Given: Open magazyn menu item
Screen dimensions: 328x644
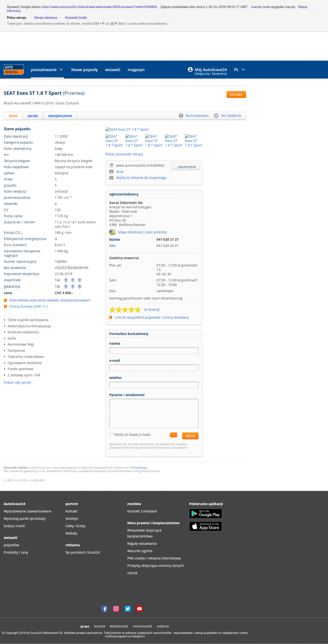Looking at the screenshot, I should pyautogui.click(x=136, y=70).
